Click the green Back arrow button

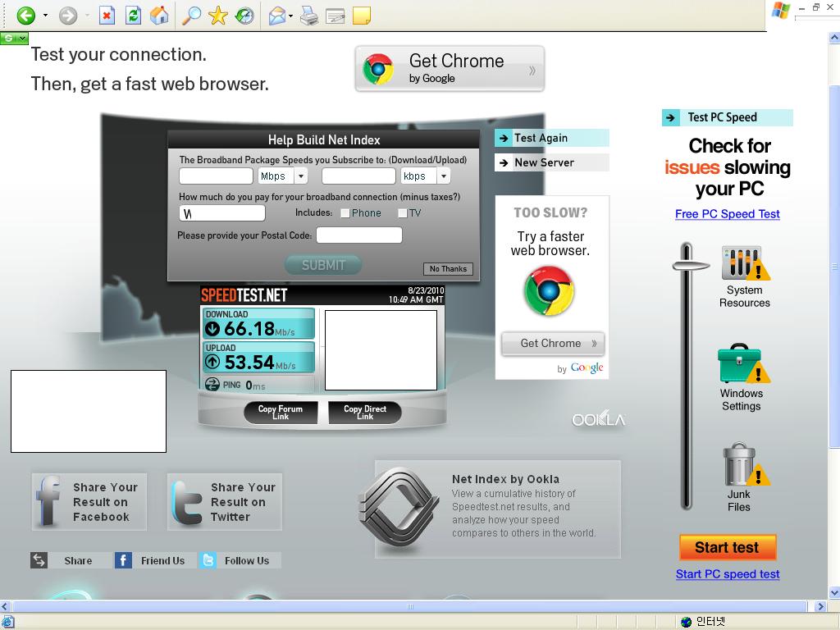(25, 16)
